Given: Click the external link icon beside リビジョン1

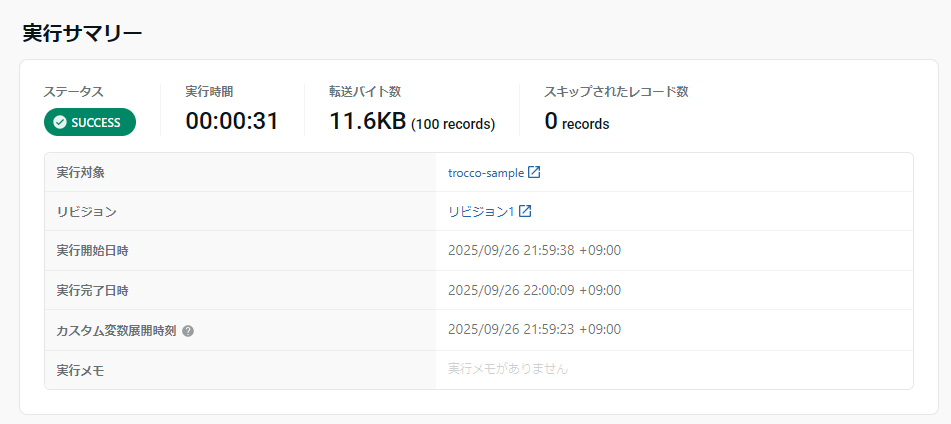Looking at the screenshot, I should pyautogui.click(x=525, y=211).
